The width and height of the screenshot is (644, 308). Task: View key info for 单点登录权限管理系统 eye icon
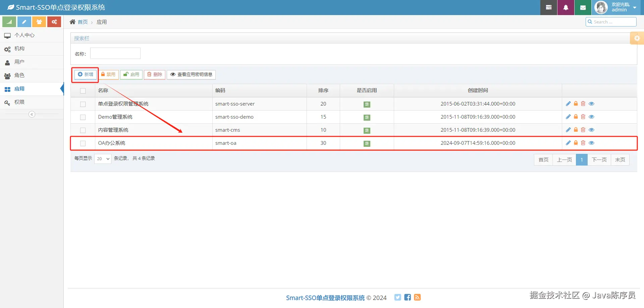click(x=592, y=104)
